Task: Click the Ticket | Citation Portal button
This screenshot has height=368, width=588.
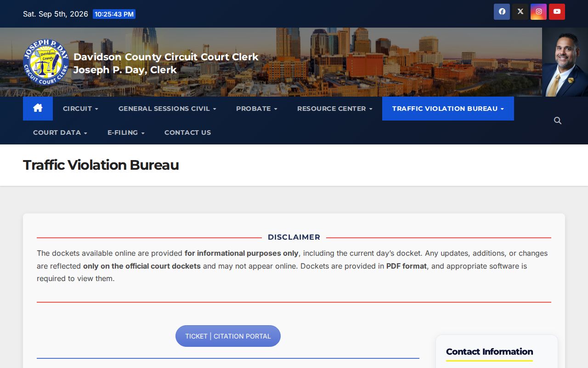Action: [228, 336]
